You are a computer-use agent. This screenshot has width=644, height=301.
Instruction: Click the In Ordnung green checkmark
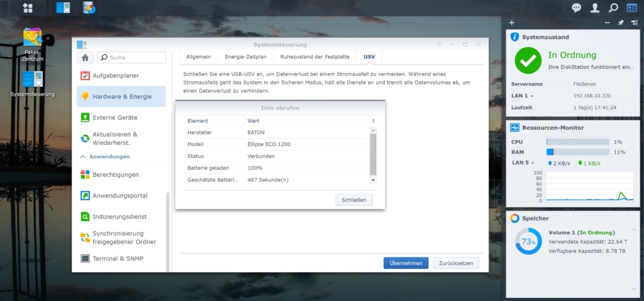(x=528, y=60)
